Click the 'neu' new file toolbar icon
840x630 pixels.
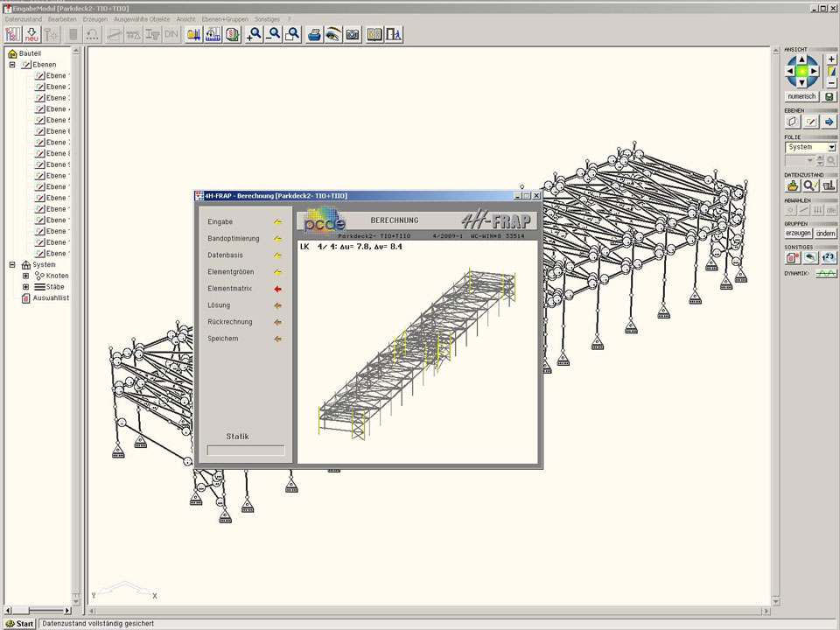32,34
